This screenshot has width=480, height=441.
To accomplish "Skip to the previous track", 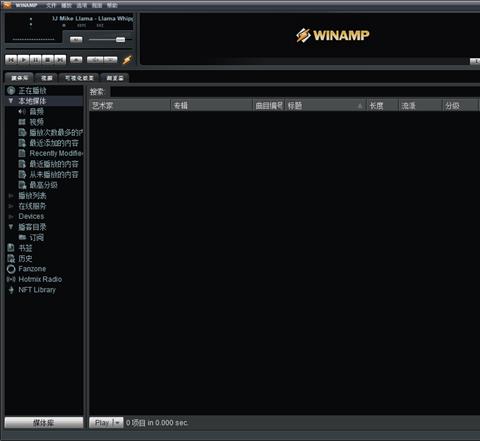I will (11, 60).
